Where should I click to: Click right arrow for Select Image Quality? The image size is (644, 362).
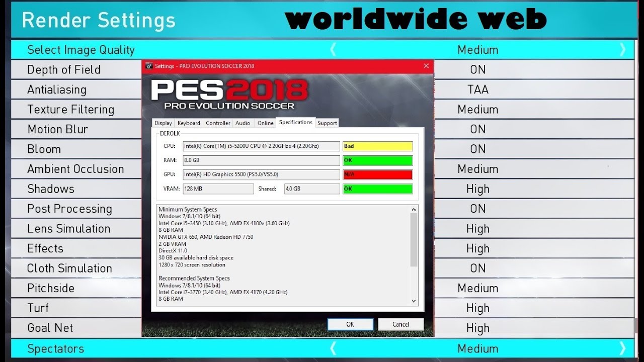[623, 49]
